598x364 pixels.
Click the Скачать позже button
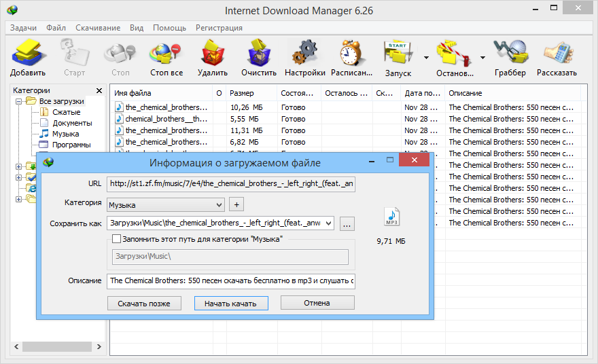(x=144, y=304)
